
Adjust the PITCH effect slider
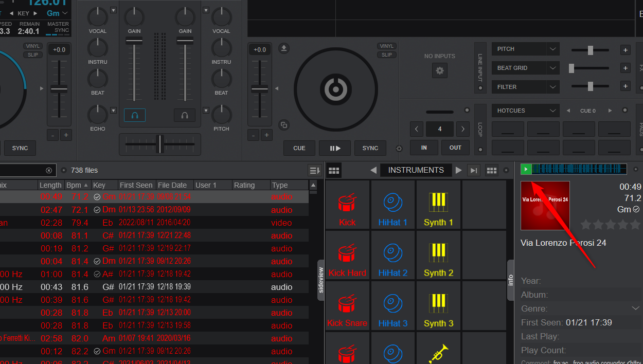[x=591, y=50]
